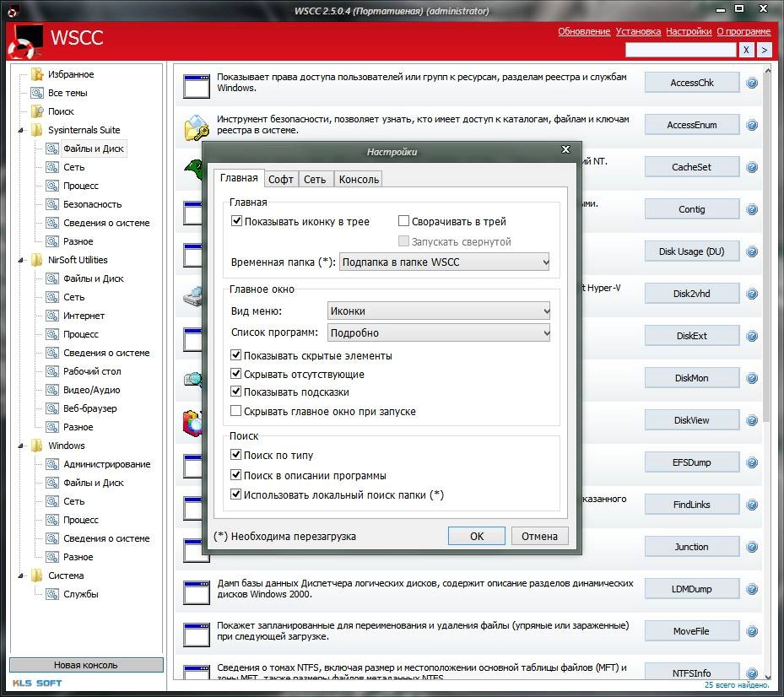Image resolution: width=784 pixels, height=697 pixels.
Task: Open help icon next to DiskMon
Action: tap(752, 378)
